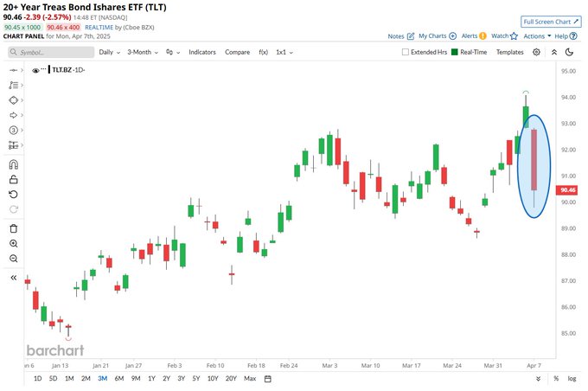
Task: Open the 3-Month period dropdown
Action: pos(143,52)
